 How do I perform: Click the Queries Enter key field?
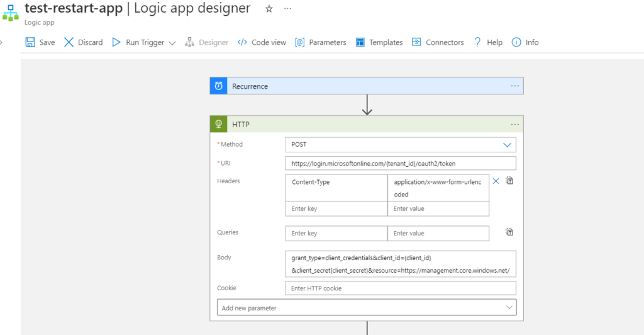click(336, 234)
